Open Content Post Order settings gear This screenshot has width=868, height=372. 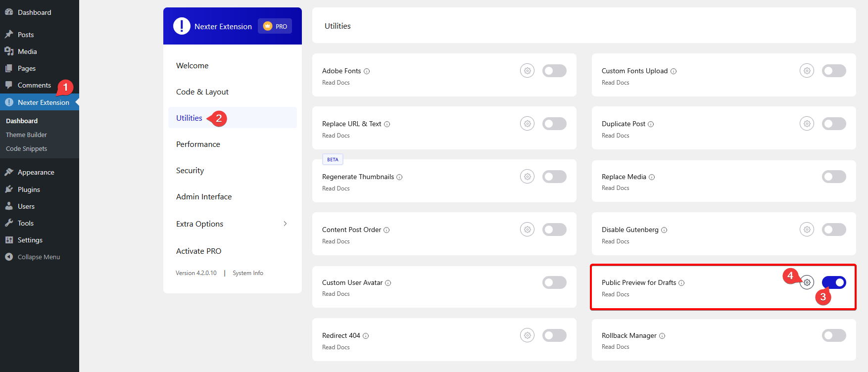pyautogui.click(x=527, y=229)
